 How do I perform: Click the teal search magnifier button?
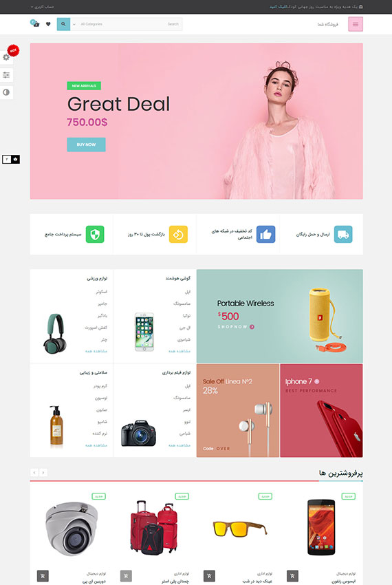[x=63, y=24]
